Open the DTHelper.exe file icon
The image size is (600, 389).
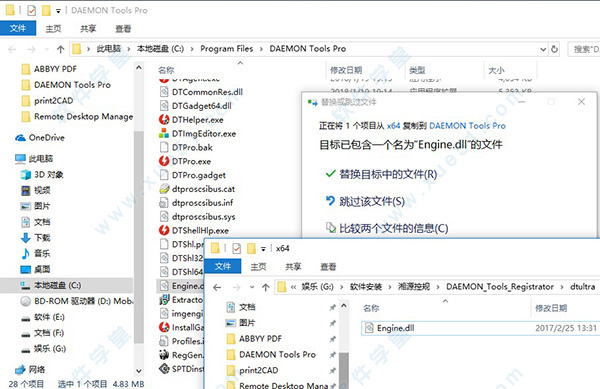pyautogui.click(x=164, y=120)
